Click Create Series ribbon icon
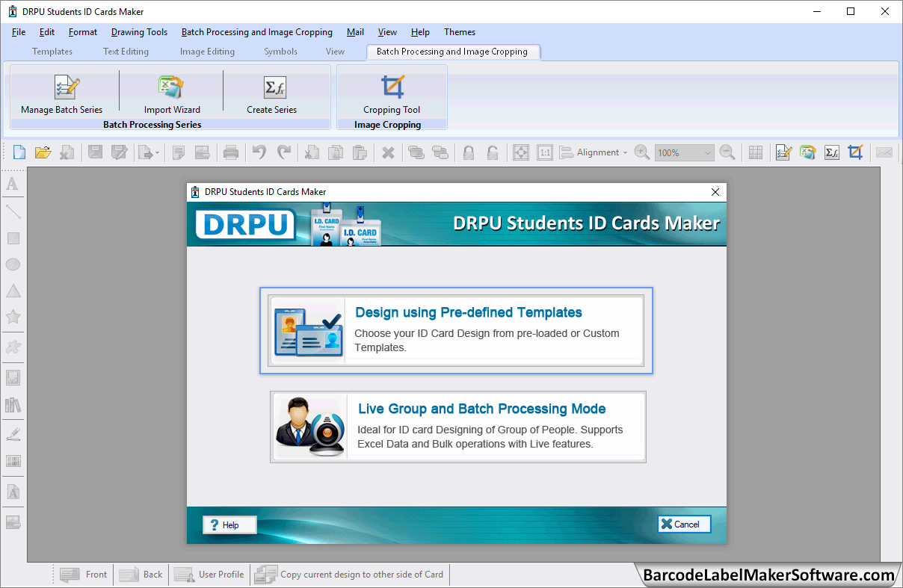 [272, 94]
